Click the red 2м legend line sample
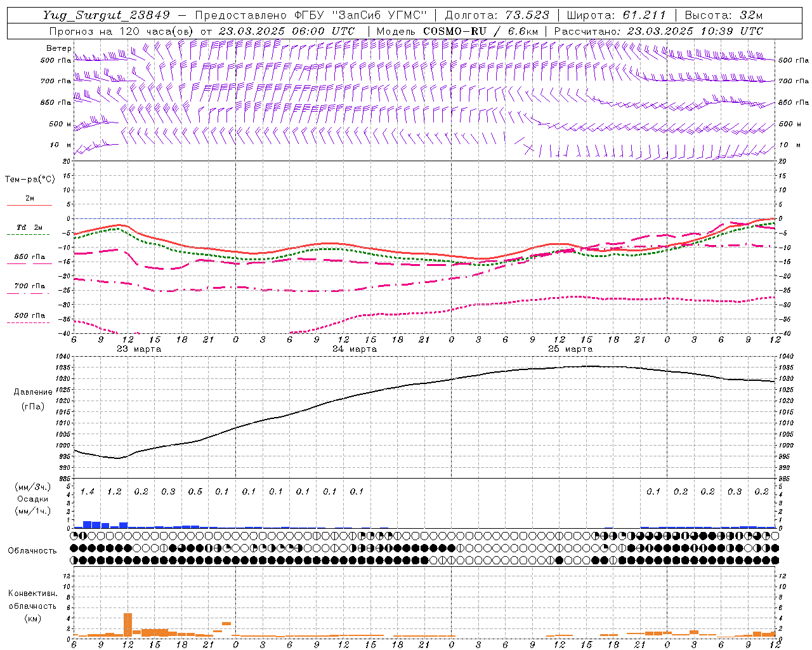The width and height of the screenshot is (812, 650). tap(29, 206)
